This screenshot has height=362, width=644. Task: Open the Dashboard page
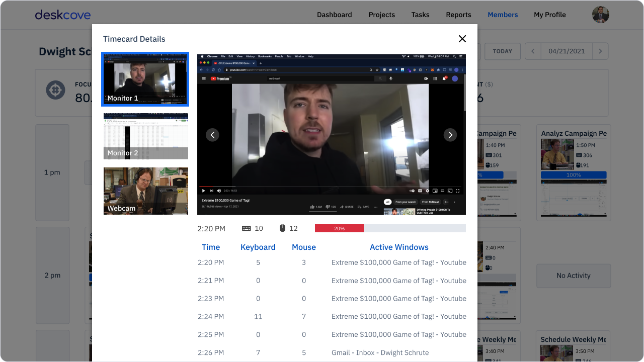point(335,15)
